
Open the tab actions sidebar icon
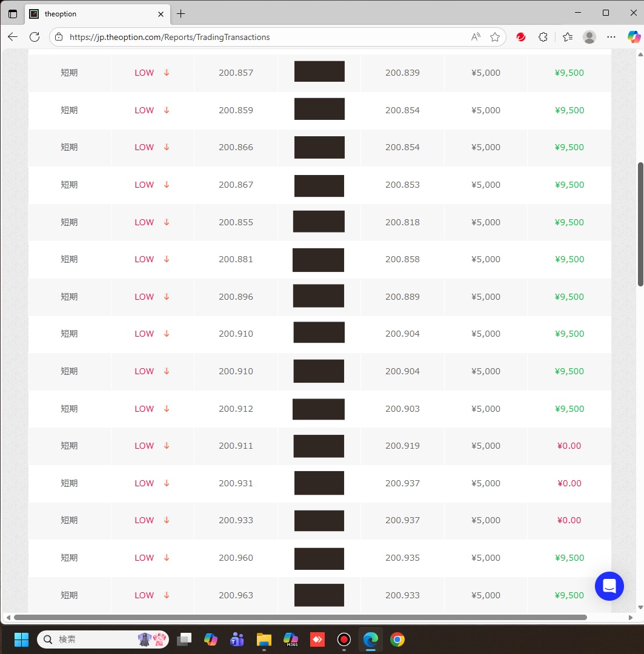point(13,14)
